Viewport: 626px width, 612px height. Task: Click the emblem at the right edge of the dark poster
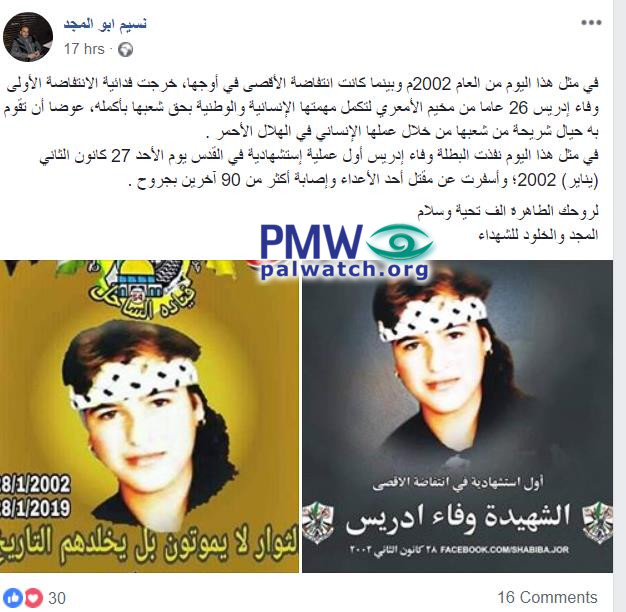(x=598, y=523)
